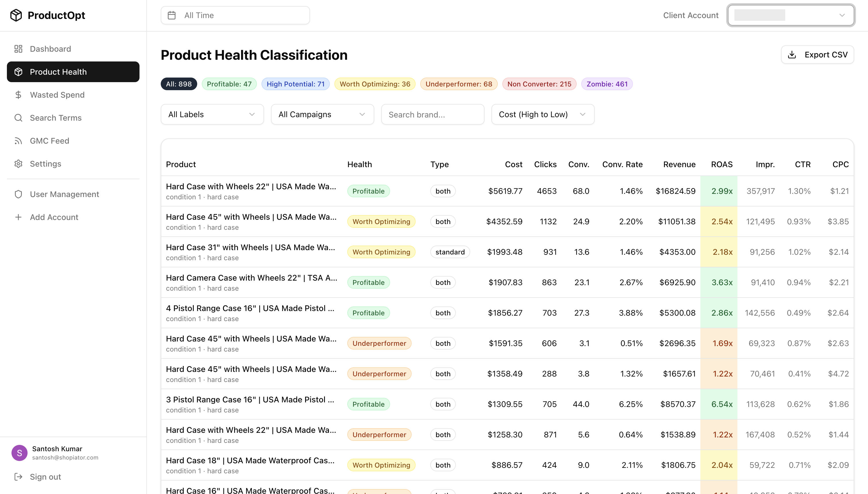This screenshot has width=868, height=494.
Task: Click the Add Account plus icon
Action: click(x=19, y=217)
